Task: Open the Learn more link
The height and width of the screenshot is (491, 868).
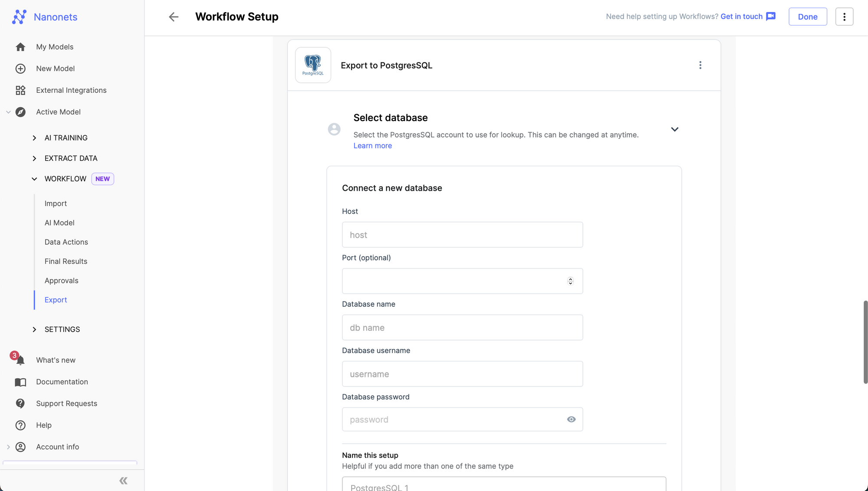Action: click(x=372, y=146)
